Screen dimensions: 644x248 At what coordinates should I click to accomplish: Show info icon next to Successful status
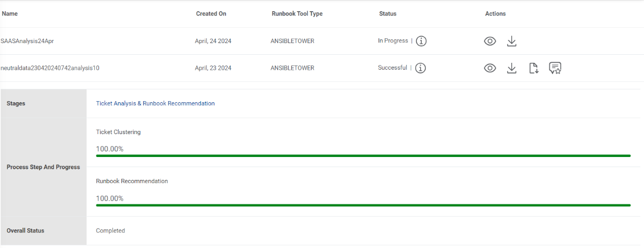(421, 68)
